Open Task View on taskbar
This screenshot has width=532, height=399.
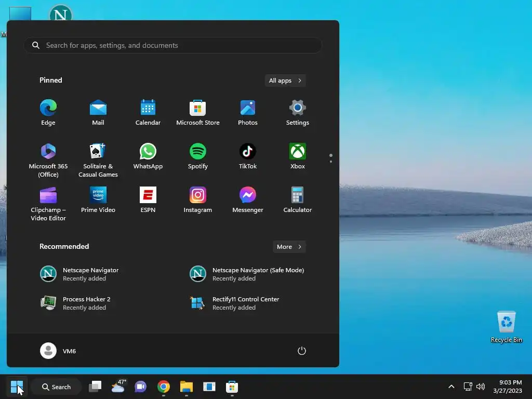[x=95, y=387]
